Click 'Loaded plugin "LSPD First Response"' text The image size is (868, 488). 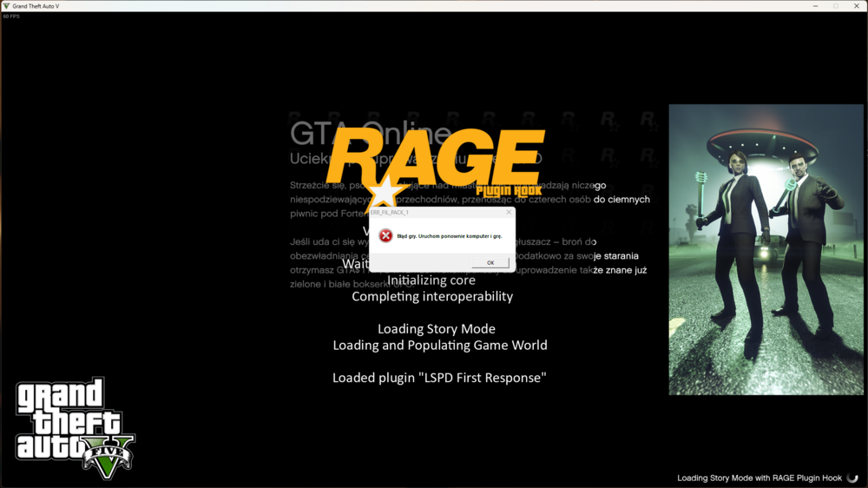[x=439, y=378]
